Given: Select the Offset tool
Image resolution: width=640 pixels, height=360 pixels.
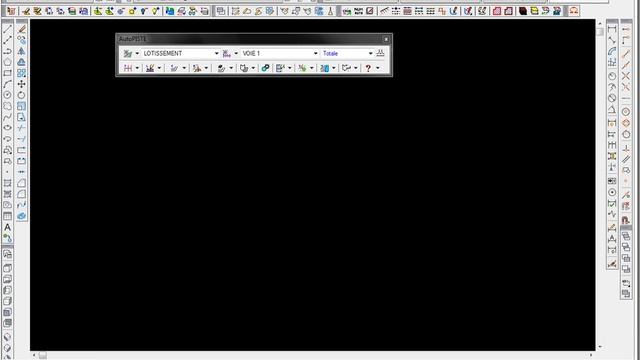Looking at the screenshot, I should coord(22,62).
